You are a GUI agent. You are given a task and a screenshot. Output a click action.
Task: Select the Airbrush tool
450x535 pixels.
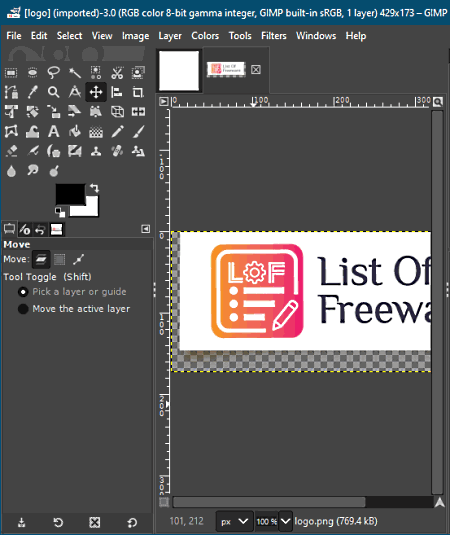pyautogui.click(x=32, y=151)
